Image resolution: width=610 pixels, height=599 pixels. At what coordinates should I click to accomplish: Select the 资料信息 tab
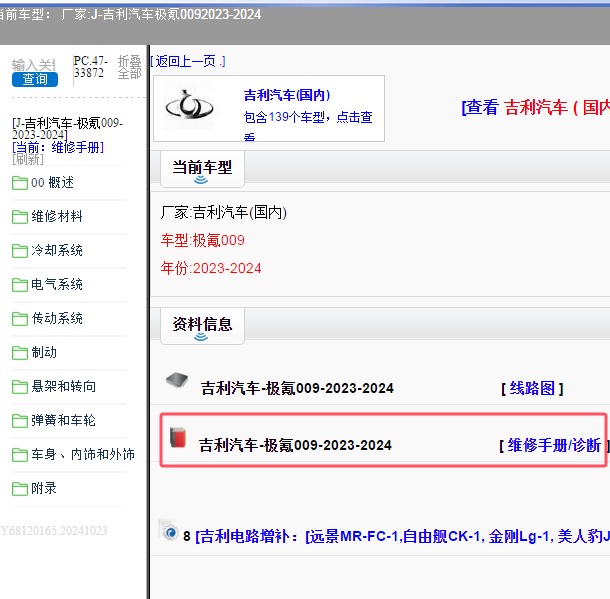202,326
